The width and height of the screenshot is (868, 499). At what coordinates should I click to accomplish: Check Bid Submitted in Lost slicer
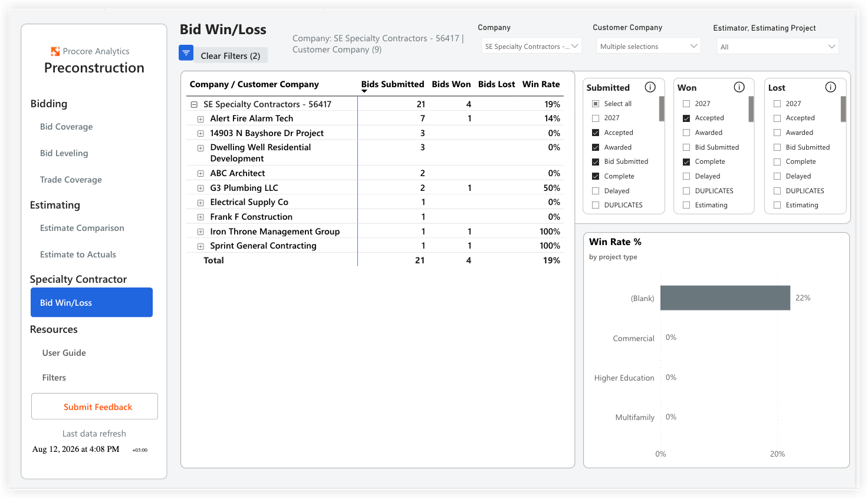[777, 147]
